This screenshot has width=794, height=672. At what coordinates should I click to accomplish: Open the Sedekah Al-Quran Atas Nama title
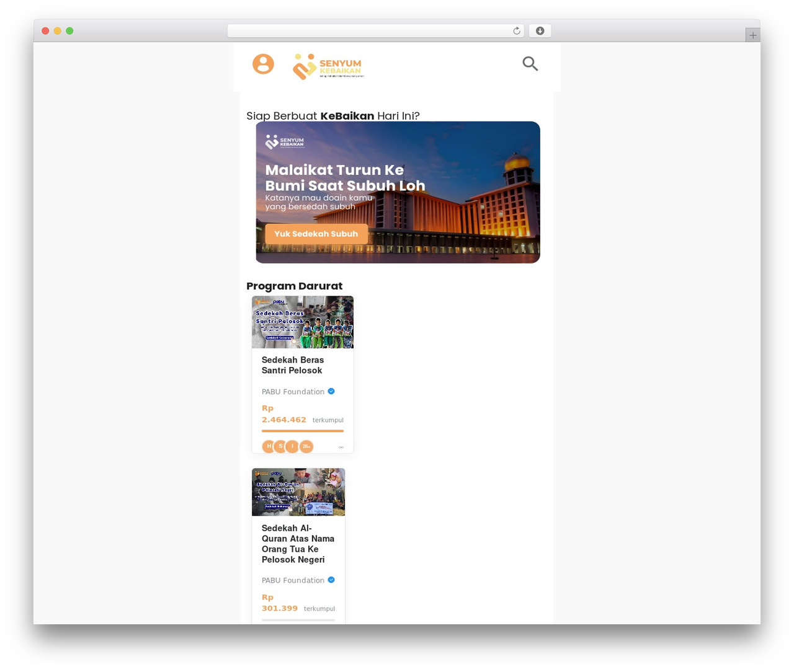click(x=298, y=544)
